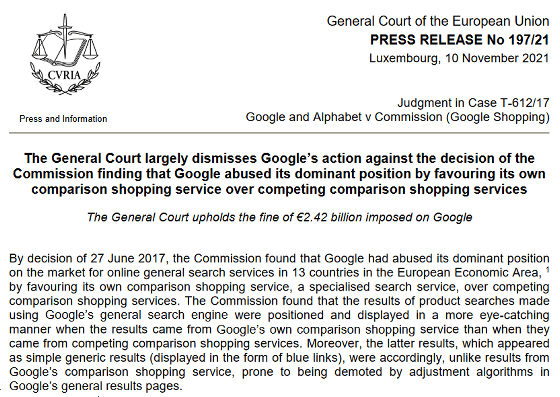Click 'Google and Alphabet v Commission (Google Shopping)'
The width and height of the screenshot is (560, 397).
(x=398, y=117)
